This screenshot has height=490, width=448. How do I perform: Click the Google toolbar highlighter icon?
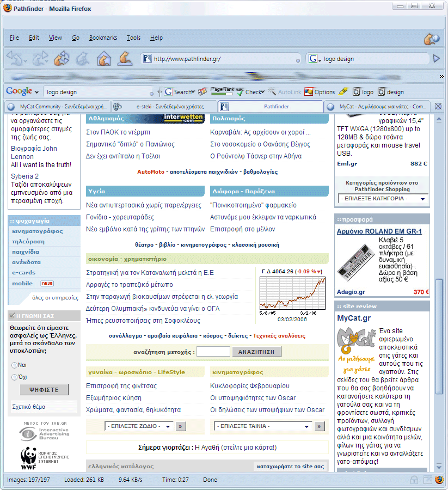[x=343, y=92]
